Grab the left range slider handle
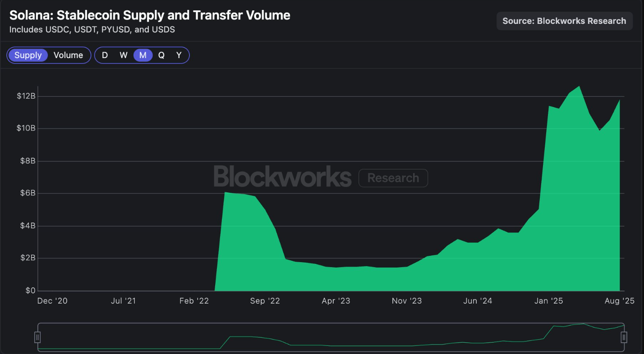 pos(38,337)
